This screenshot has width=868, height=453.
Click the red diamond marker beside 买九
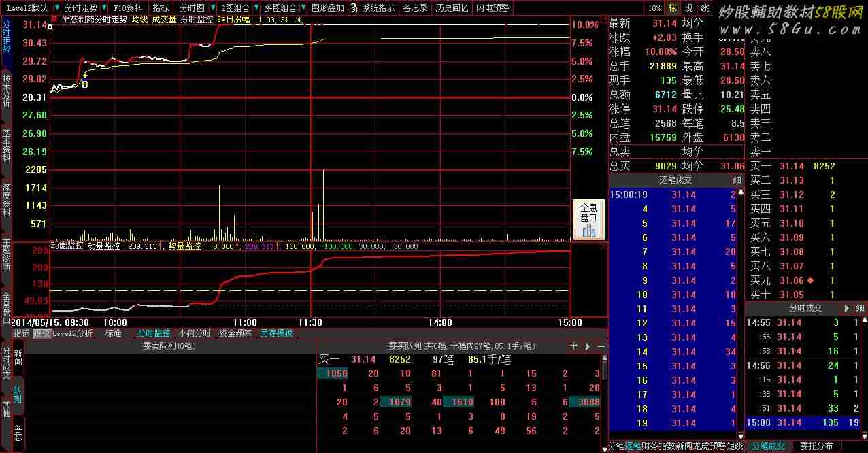810,280
